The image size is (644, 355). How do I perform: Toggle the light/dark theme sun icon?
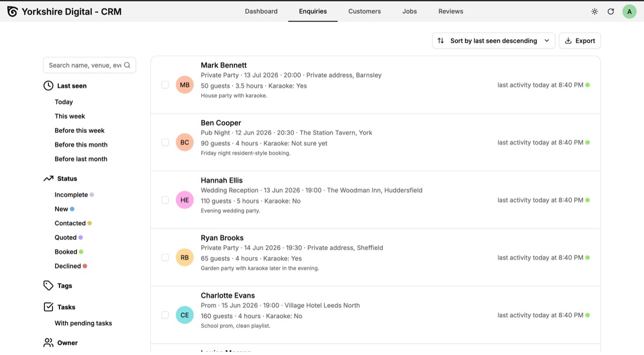[x=595, y=11]
